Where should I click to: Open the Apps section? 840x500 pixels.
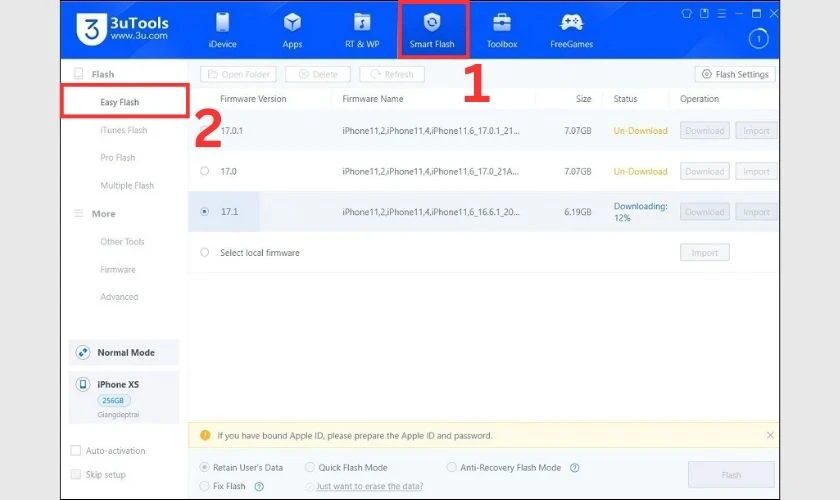pyautogui.click(x=292, y=30)
